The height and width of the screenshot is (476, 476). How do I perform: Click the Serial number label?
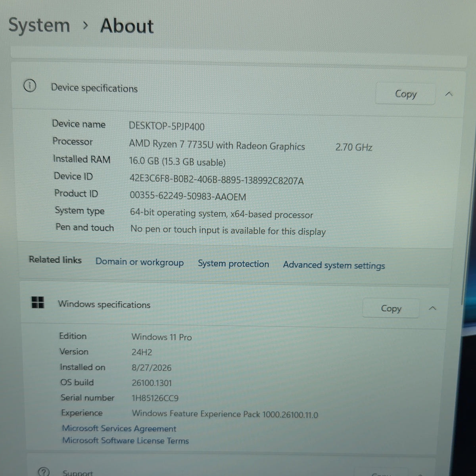click(x=88, y=397)
